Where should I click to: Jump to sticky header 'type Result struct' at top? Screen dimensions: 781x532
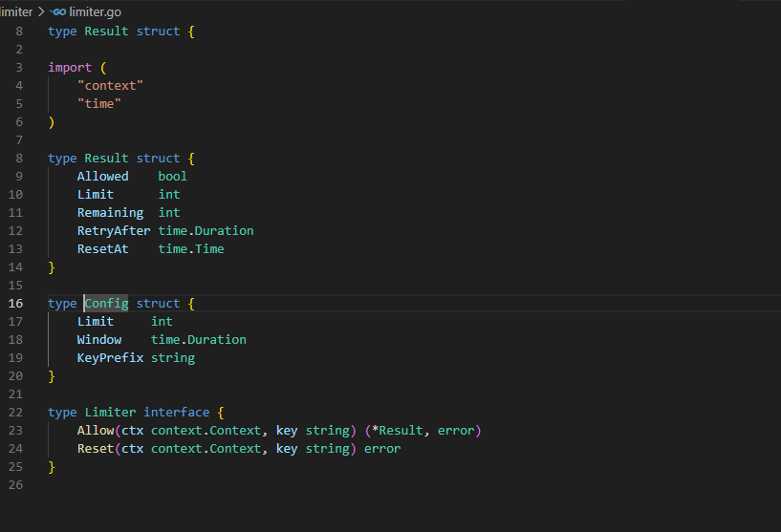[121, 32]
